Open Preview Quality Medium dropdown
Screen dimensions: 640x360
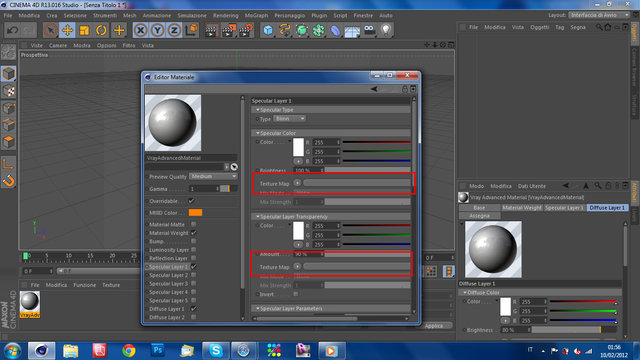[213, 176]
